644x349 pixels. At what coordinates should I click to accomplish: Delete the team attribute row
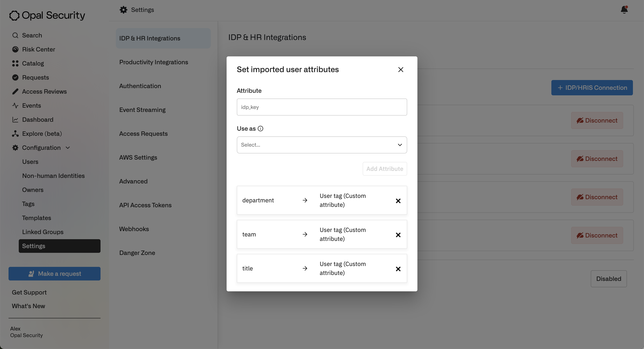point(398,235)
